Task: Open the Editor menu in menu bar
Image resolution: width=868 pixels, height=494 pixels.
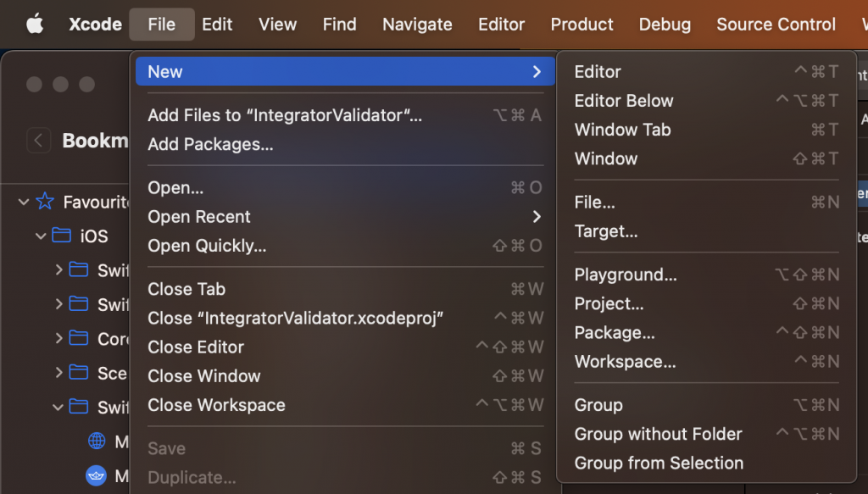Action: click(x=502, y=25)
